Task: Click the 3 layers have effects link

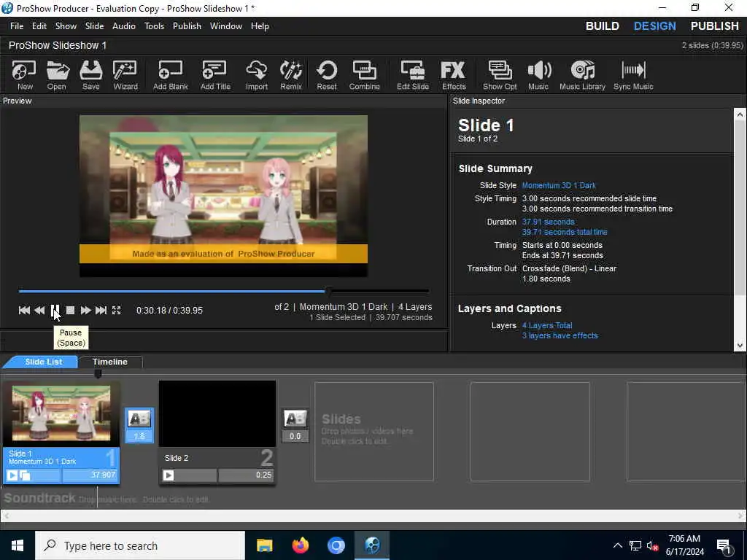Action: click(560, 335)
